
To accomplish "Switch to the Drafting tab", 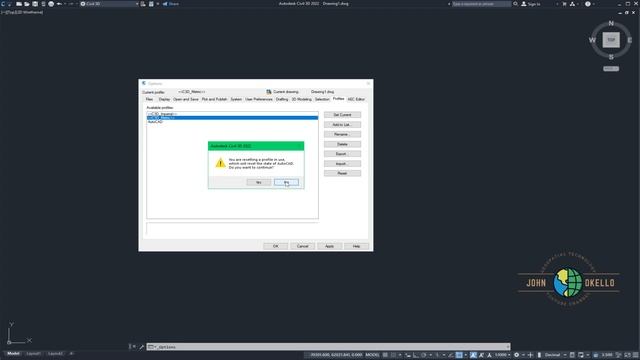I will pos(282,99).
